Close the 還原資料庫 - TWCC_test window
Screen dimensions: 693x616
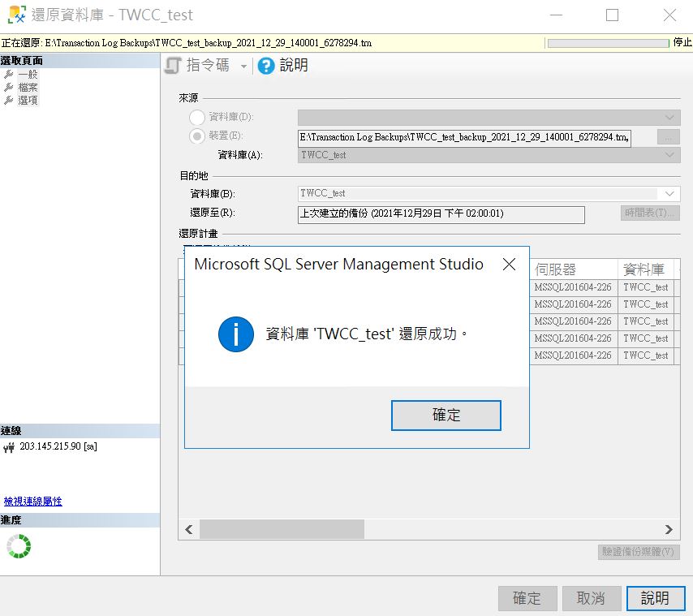pyautogui.click(x=670, y=15)
